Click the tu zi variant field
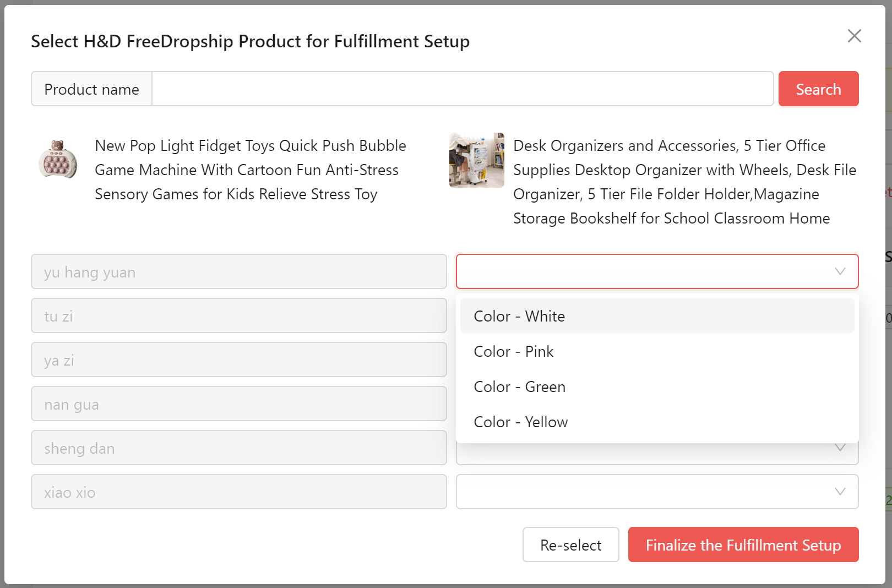Screen dimensions: 892x588 tap(238, 315)
